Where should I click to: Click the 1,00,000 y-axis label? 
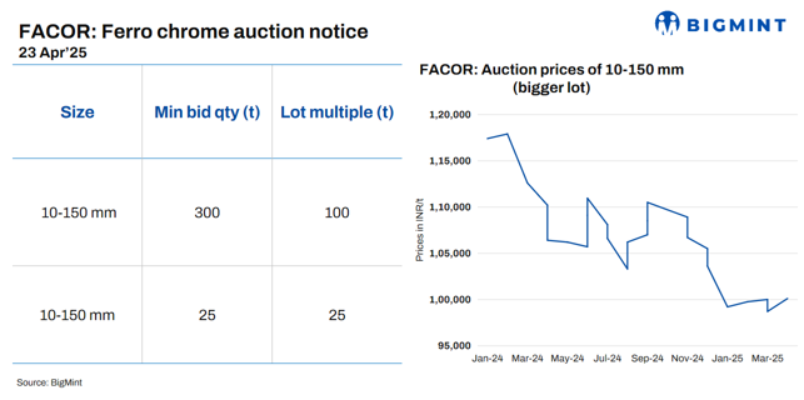pyautogui.click(x=449, y=300)
